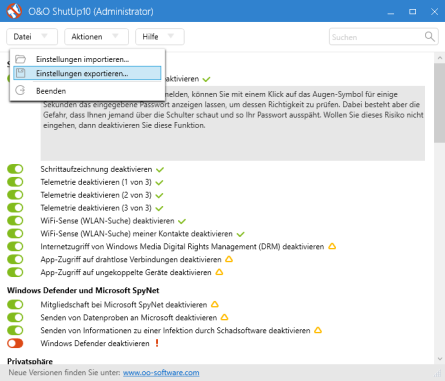Toggle Mitgliedschaft bei Microsoft SpyNet switch

15,304
